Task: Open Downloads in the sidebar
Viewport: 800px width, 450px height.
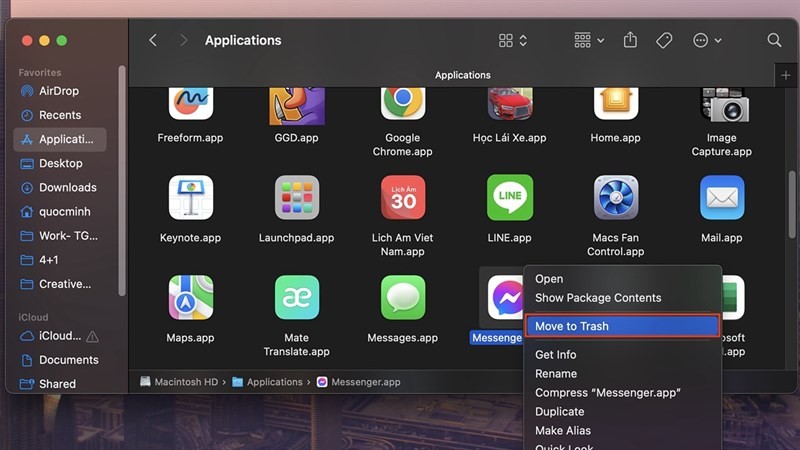Action: [x=67, y=187]
